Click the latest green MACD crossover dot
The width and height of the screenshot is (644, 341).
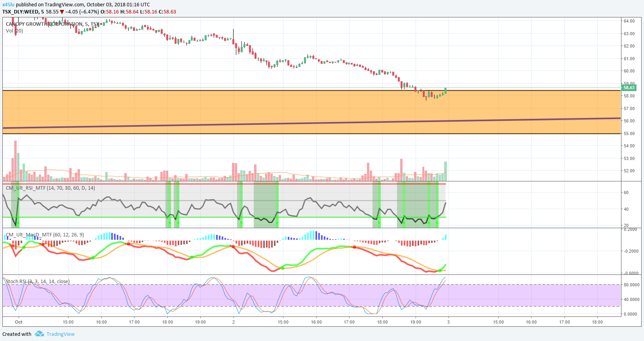440,271
